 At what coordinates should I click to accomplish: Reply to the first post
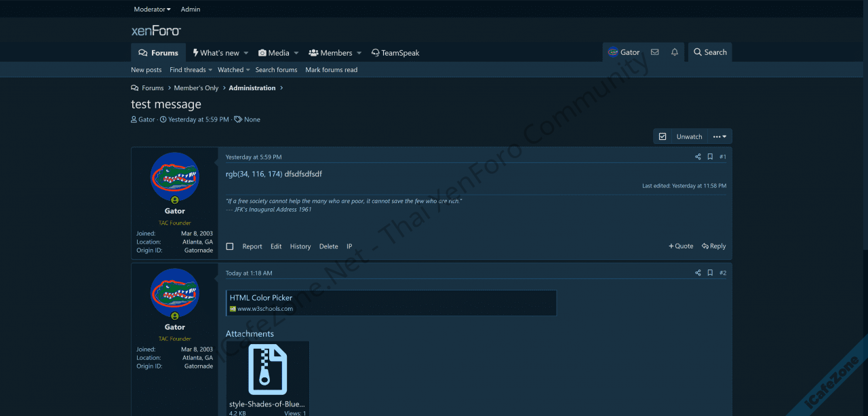713,246
